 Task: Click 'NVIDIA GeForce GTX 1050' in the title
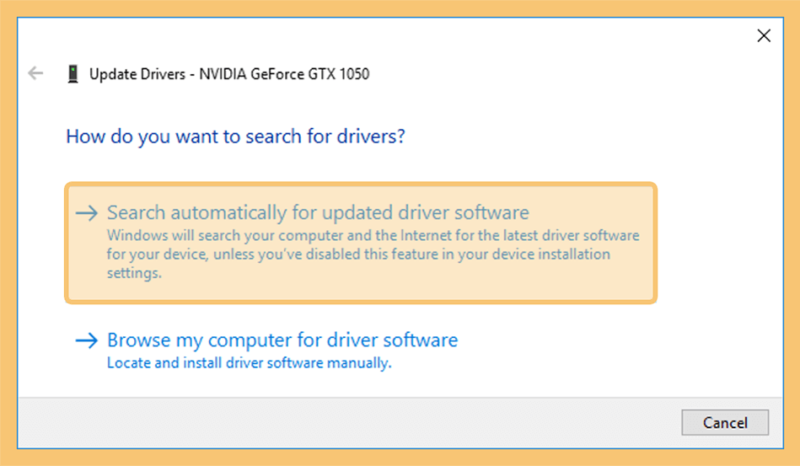tap(284, 74)
